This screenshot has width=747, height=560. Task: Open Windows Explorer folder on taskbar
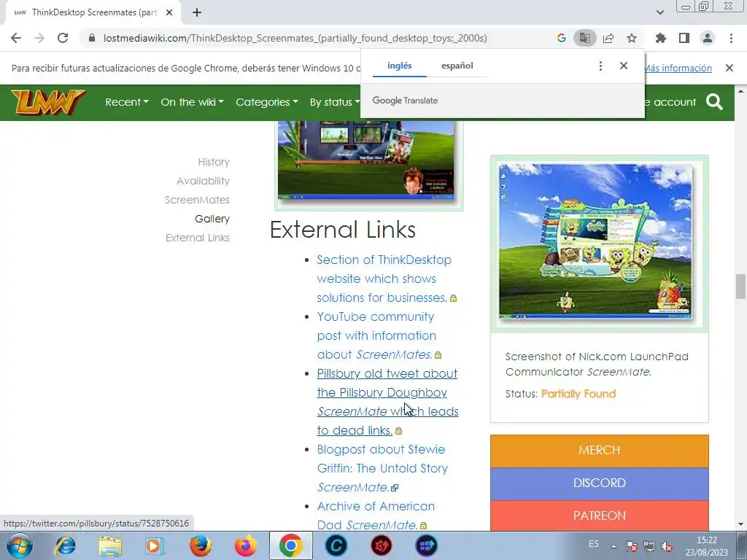pyautogui.click(x=110, y=545)
